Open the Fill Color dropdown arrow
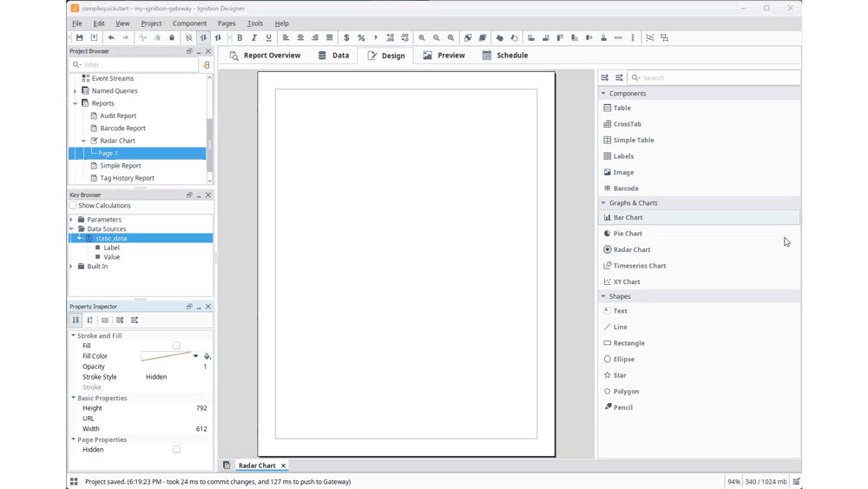 tap(195, 356)
